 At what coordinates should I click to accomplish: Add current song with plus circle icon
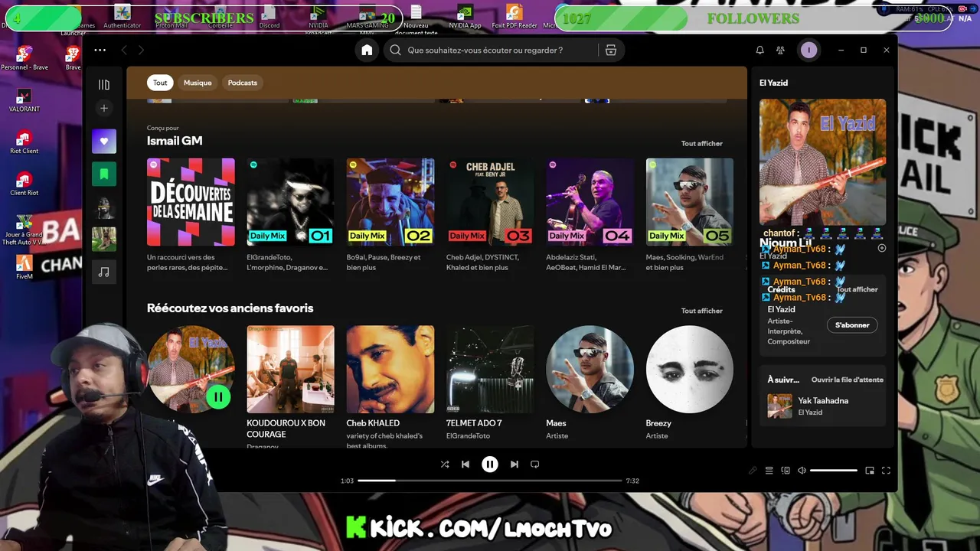pos(881,248)
